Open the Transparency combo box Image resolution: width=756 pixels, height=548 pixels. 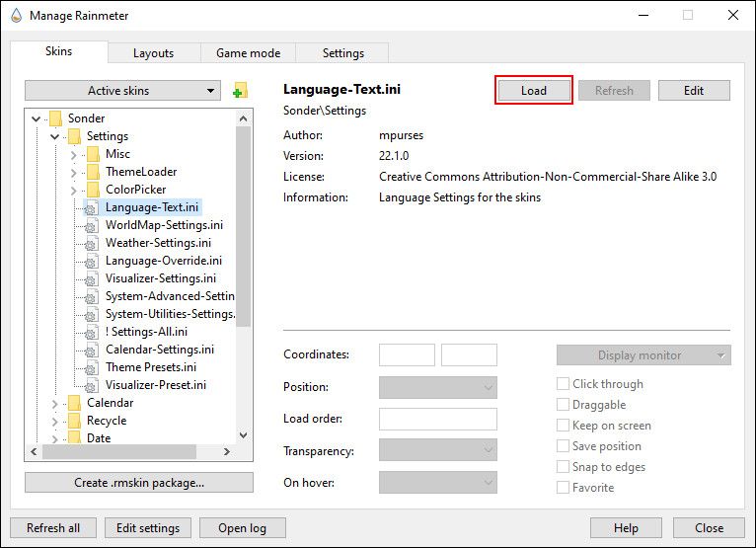438,450
